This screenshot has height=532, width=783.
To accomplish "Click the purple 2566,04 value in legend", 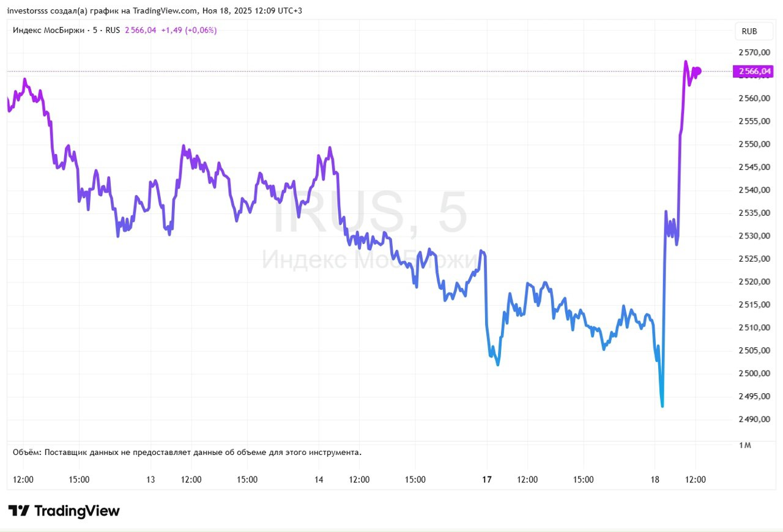I will pos(141,30).
